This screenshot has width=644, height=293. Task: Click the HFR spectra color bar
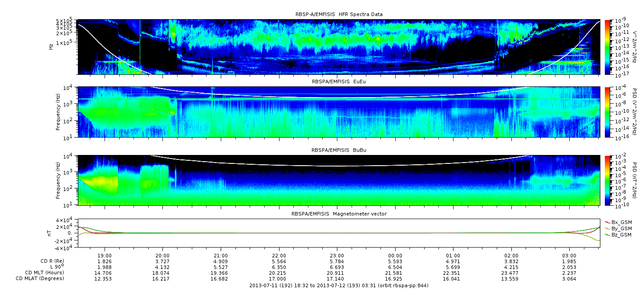pos(607,47)
